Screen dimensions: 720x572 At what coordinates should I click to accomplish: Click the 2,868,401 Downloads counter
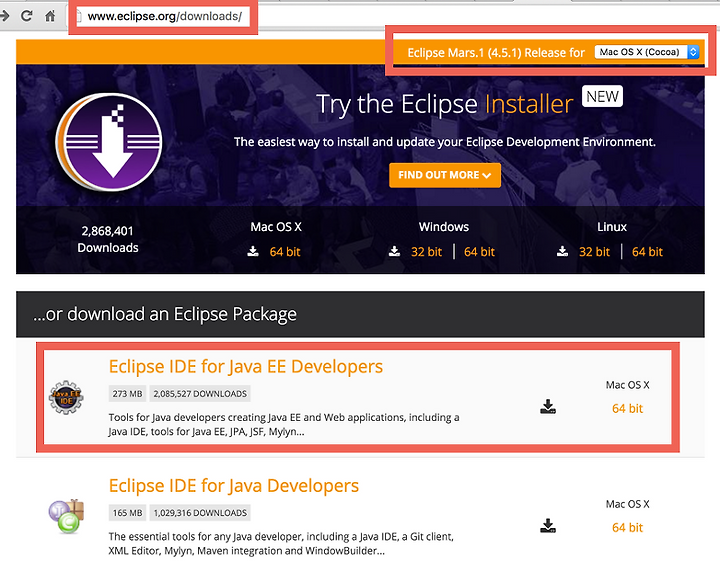107,239
